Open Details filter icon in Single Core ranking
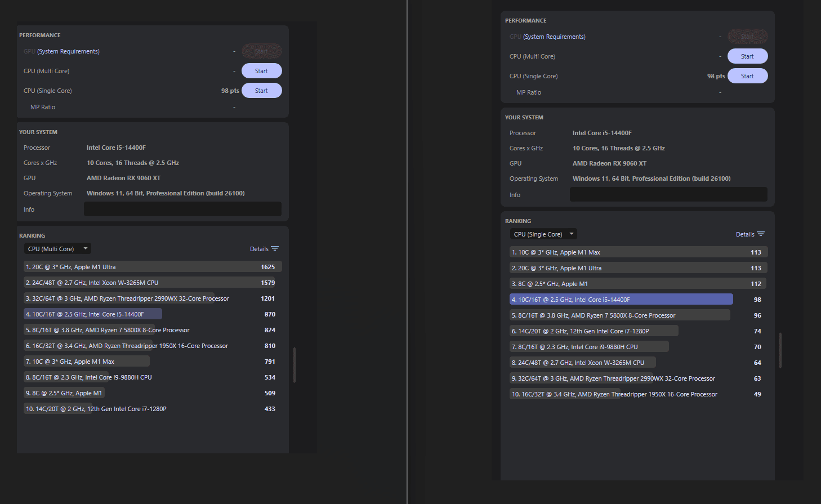 coord(761,234)
